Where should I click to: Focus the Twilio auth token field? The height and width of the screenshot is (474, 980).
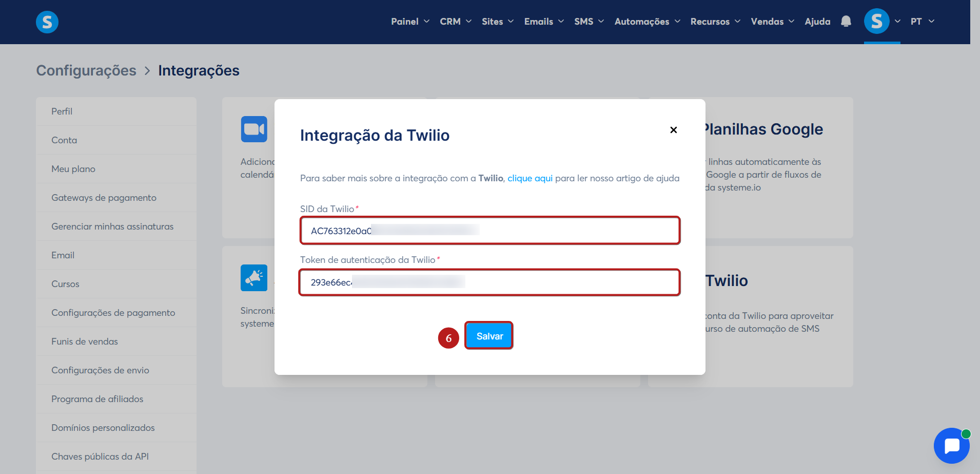tap(490, 282)
